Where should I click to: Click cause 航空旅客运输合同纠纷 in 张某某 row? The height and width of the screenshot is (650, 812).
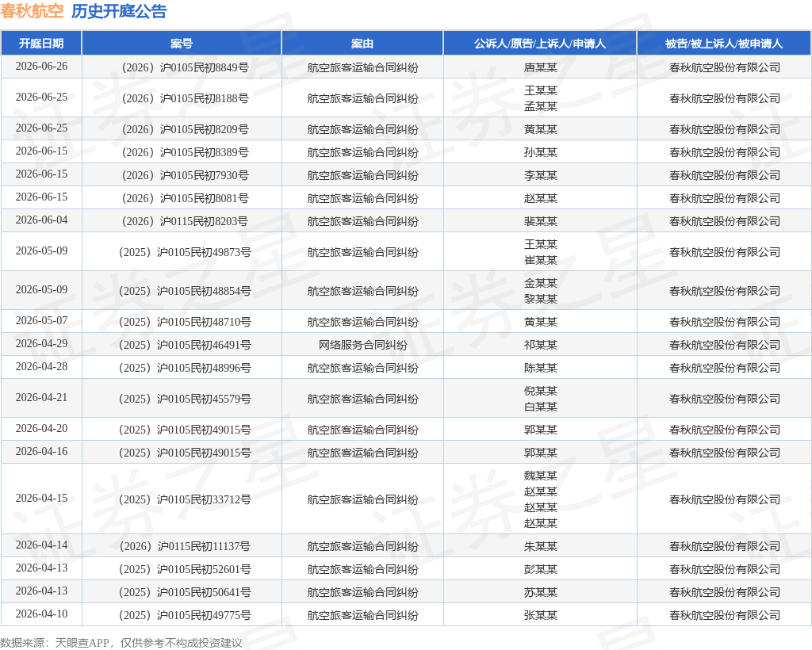(x=362, y=615)
